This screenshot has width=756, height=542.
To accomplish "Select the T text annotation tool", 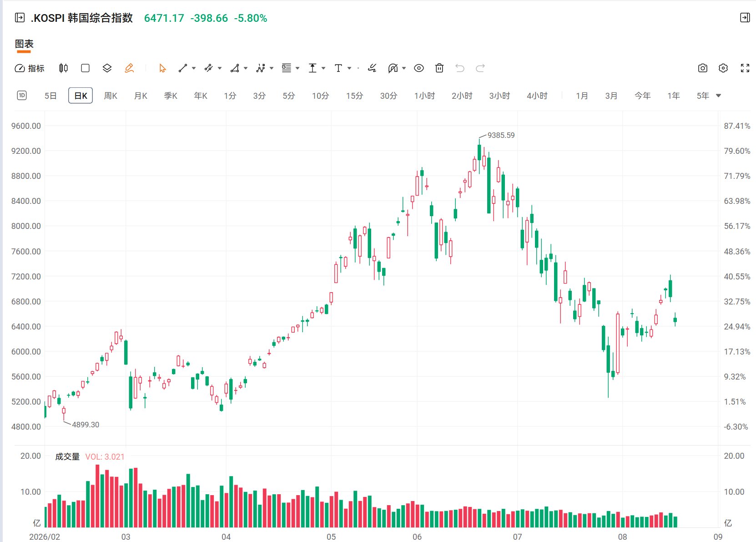I will point(338,68).
